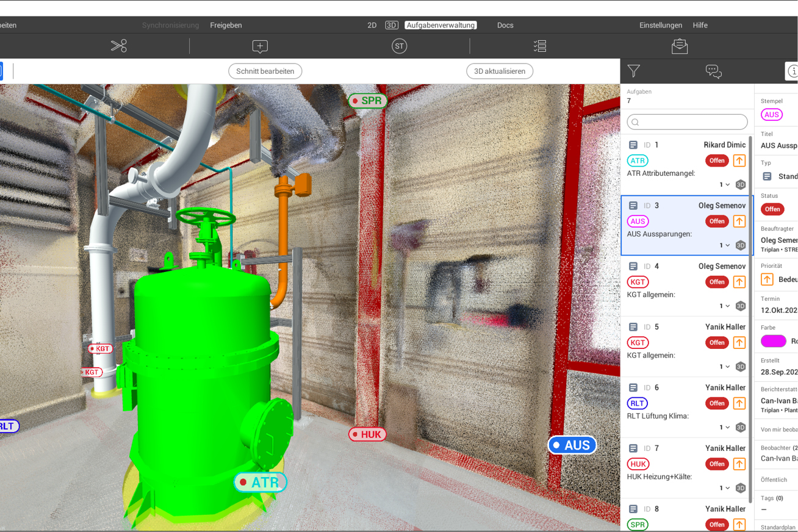Open the ST stamp tool

point(399,46)
